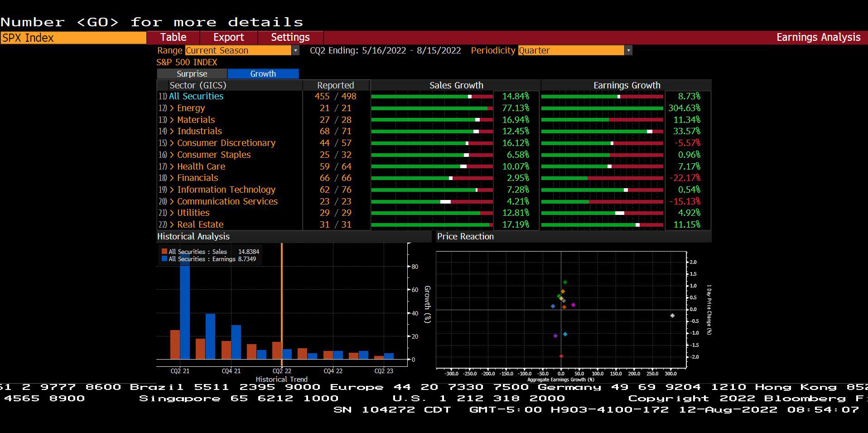
Task: Click the Industrials Earnings growth bar
Action: 602,131
